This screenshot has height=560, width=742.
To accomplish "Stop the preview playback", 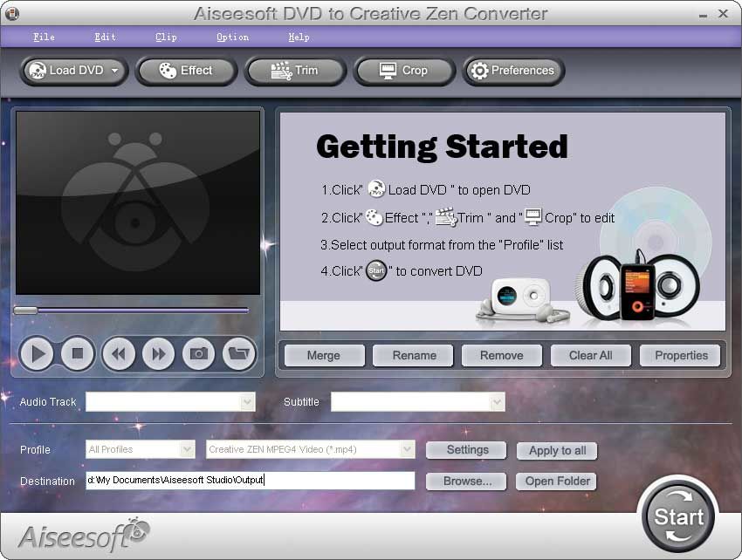I will [x=78, y=353].
